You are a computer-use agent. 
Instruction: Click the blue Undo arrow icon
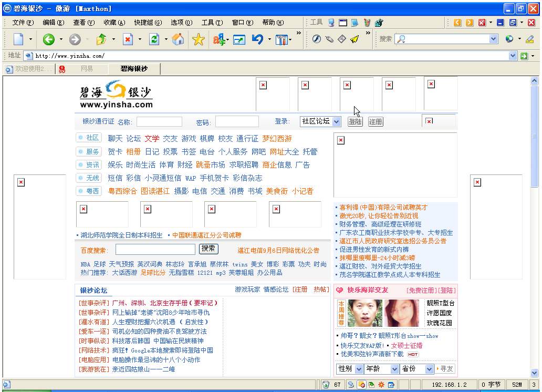[x=257, y=39]
